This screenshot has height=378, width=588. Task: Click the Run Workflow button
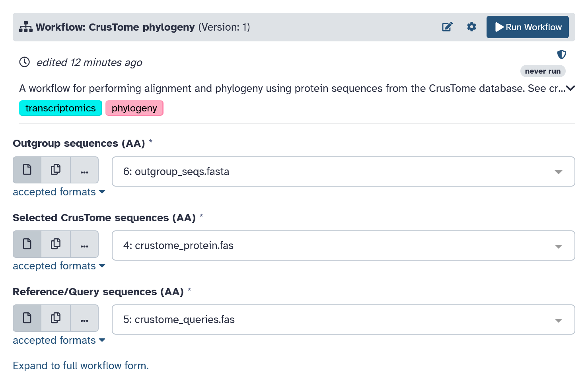tap(528, 27)
